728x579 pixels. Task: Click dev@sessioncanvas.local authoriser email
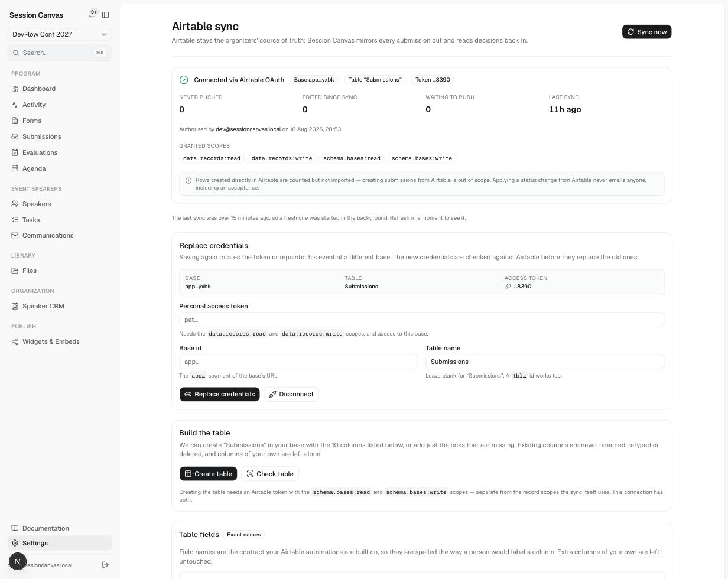pyautogui.click(x=248, y=129)
